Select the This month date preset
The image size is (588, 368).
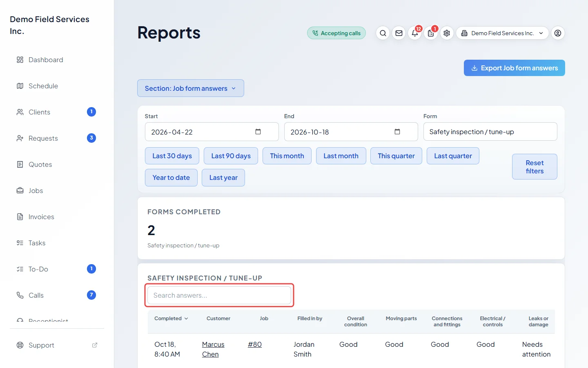[x=287, y=156]
